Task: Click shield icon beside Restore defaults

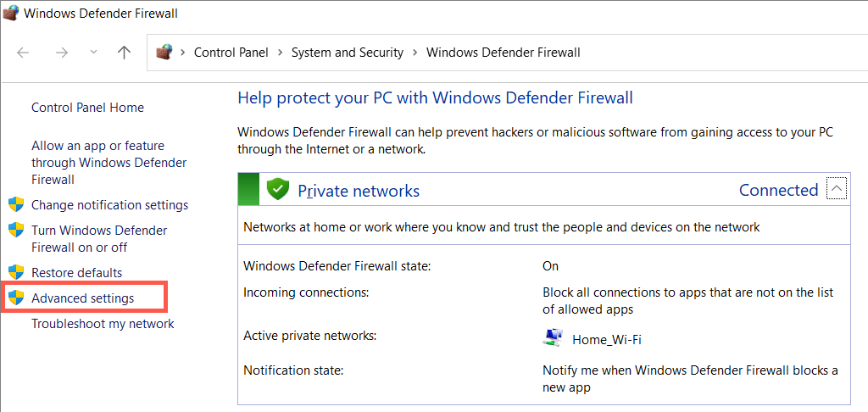Action: [16, 273]
